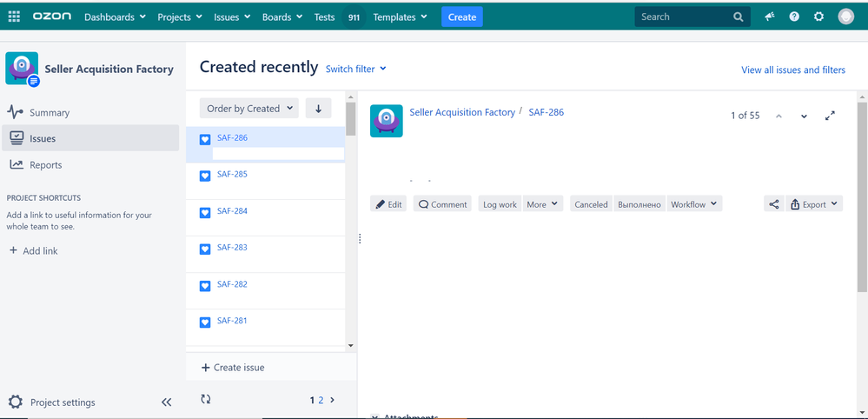Screen dimensions: 868x419
Task: Click the Comment button
Action: [x=442, y=204]
